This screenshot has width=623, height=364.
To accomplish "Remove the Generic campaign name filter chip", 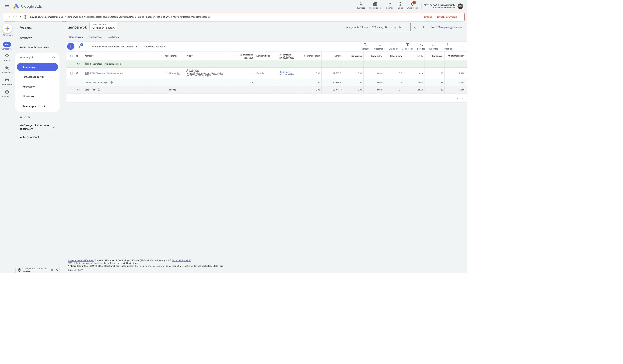I will [136, 47].
